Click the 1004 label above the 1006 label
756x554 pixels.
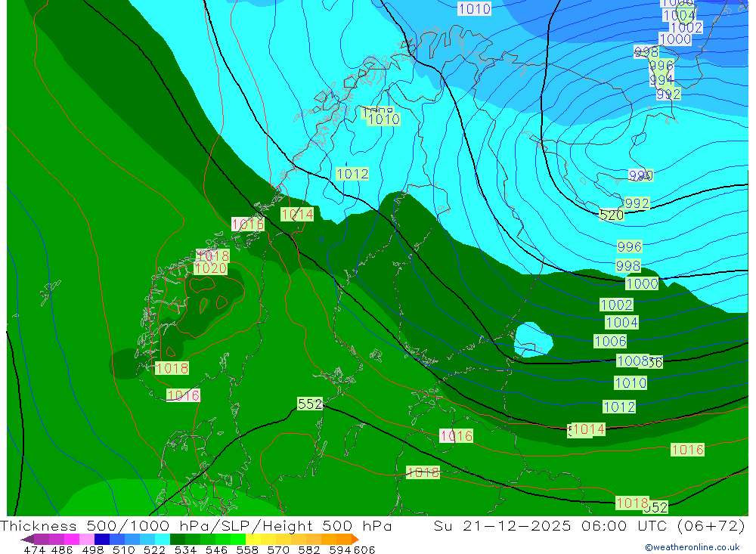click(622, 322)
